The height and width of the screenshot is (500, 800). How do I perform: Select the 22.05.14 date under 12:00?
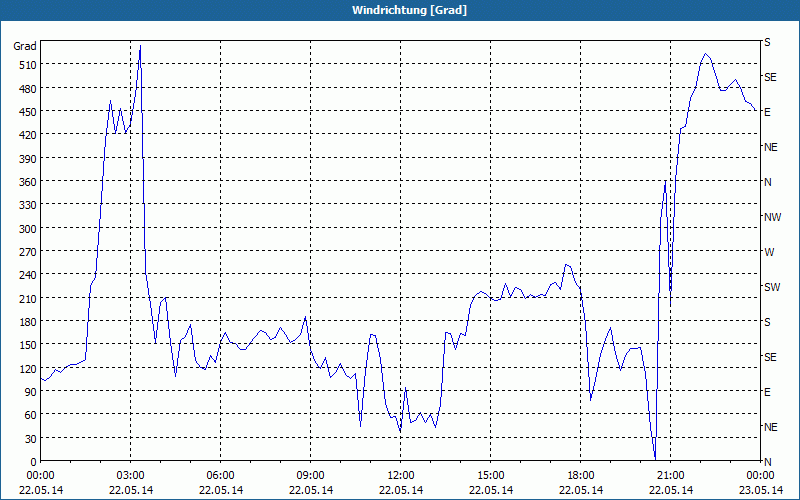(x=401, y=491)
